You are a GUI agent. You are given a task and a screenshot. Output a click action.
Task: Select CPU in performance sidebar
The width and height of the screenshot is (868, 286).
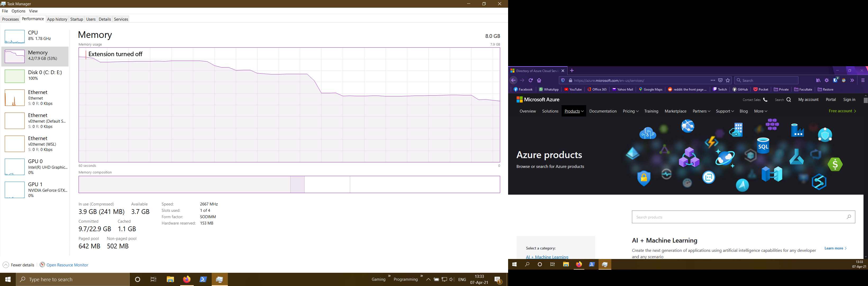(x=35, y=37)
